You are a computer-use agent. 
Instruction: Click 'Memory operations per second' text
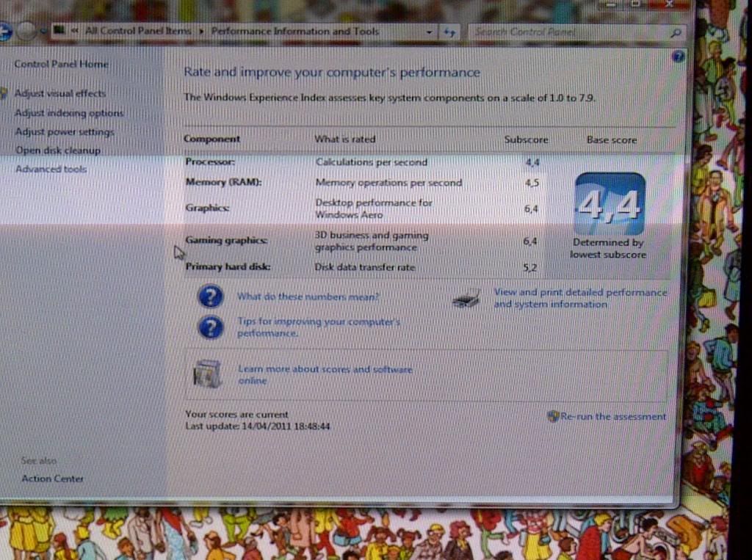[388, 183]
